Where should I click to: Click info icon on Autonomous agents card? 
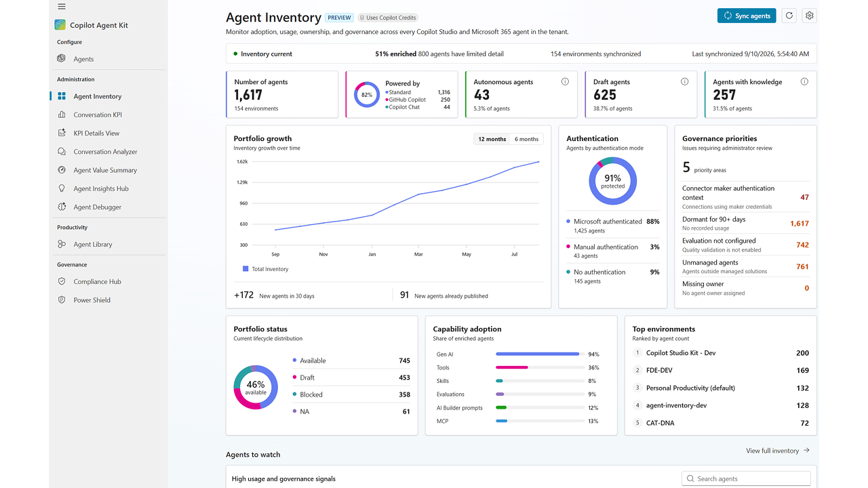[565, 81]
